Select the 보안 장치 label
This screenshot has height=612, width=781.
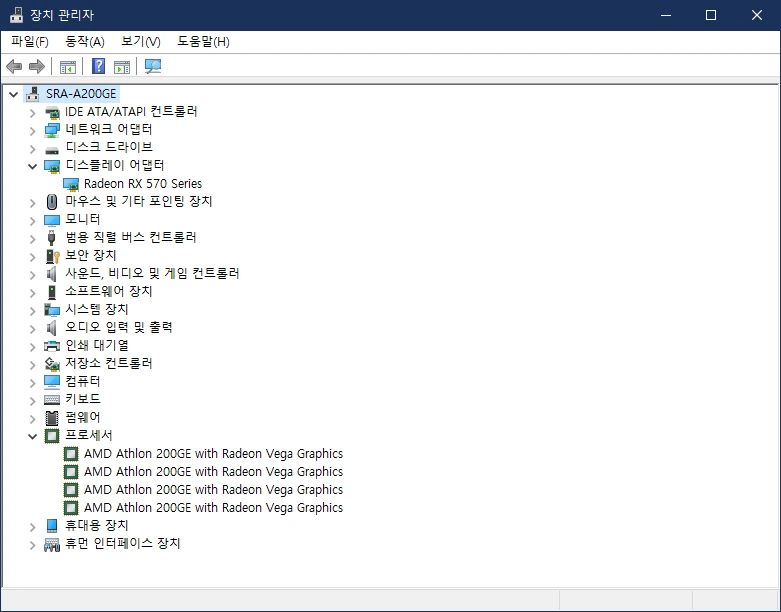91,255
